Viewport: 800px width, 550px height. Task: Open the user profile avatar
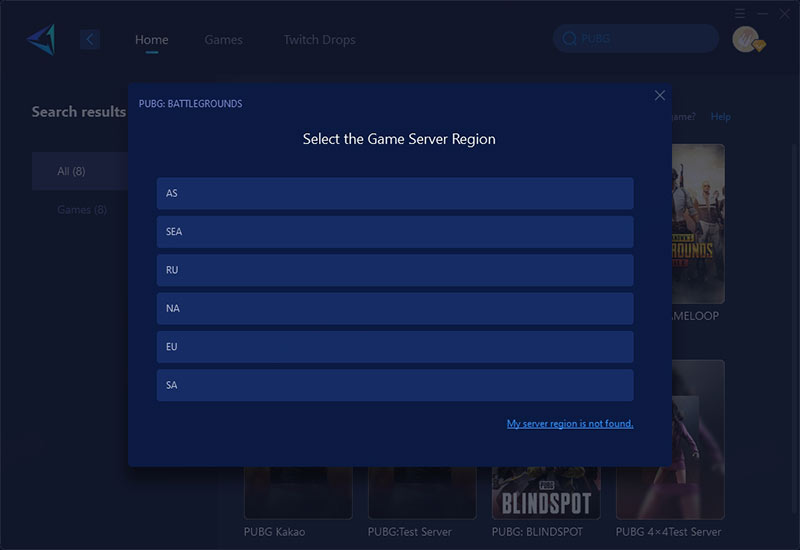pyautogui.click(x=747, y=39)
